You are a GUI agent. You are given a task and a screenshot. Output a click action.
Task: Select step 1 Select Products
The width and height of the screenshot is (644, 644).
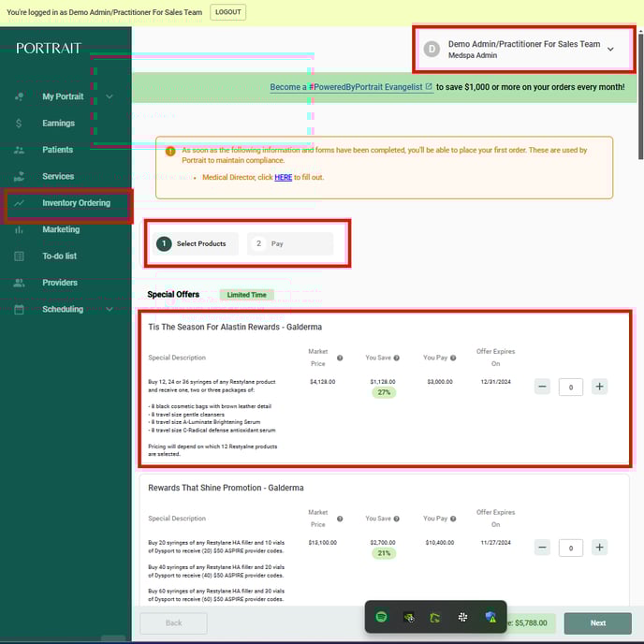(x=195, y=244)
